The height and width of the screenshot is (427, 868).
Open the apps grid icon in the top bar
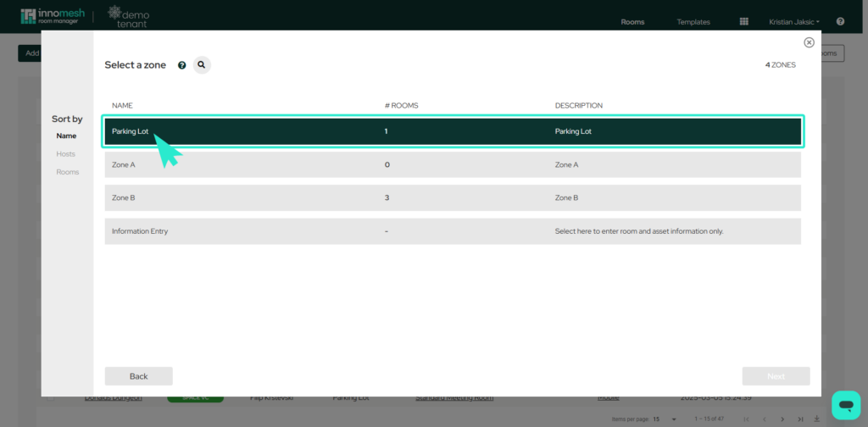(x=743, y=21)
